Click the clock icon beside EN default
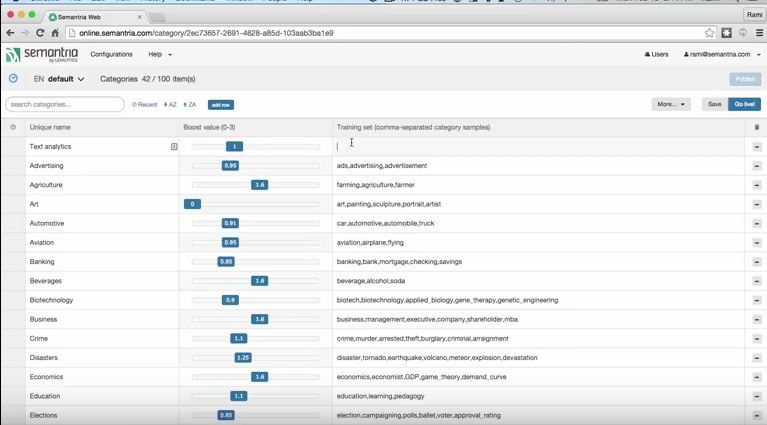The height and width of the screenshot is (425, 767). coord(13,78)
